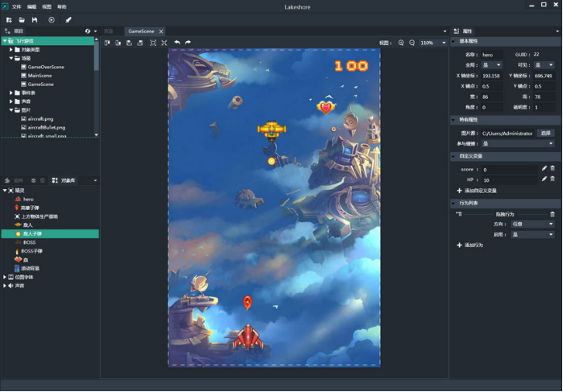Run the game preview with play icon

pos(51,20)
